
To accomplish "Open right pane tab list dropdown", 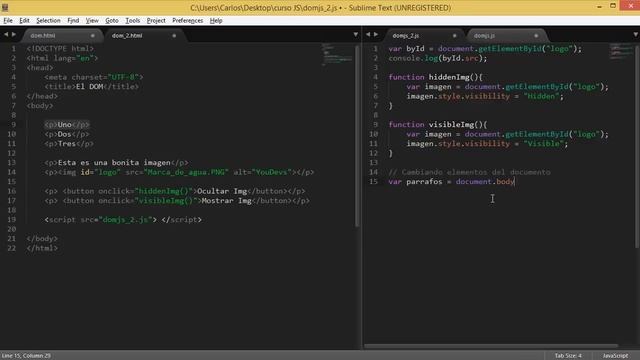I will (636, 35).
